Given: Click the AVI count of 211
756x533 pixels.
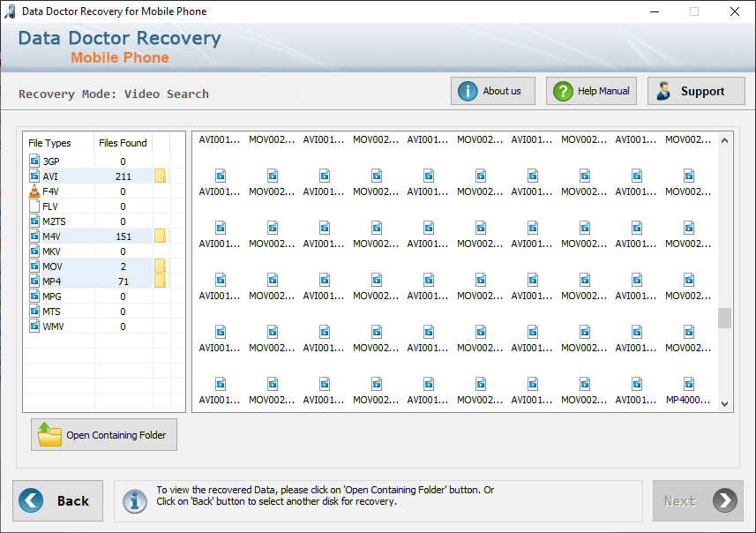Looking at the screenshot, I should click(123, 176).
